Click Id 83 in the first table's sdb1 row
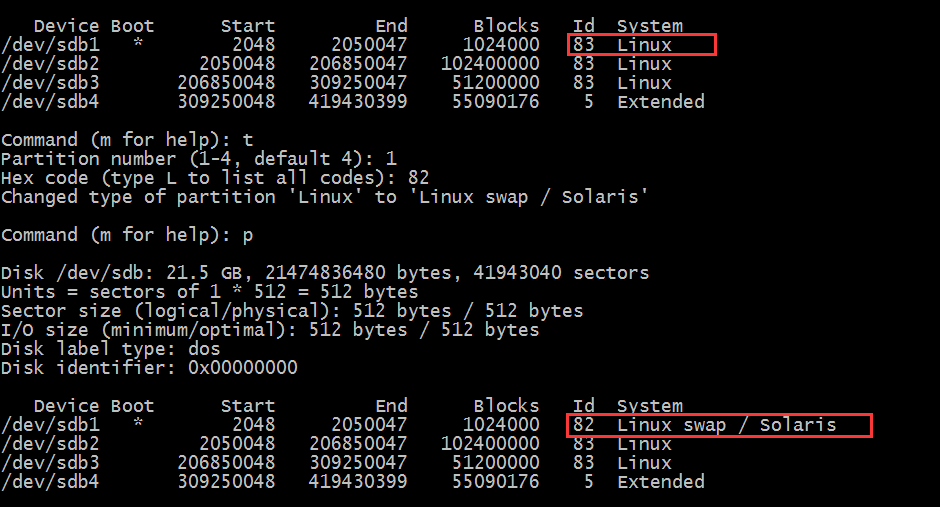 pyautogui.click(x=583, y=45)
